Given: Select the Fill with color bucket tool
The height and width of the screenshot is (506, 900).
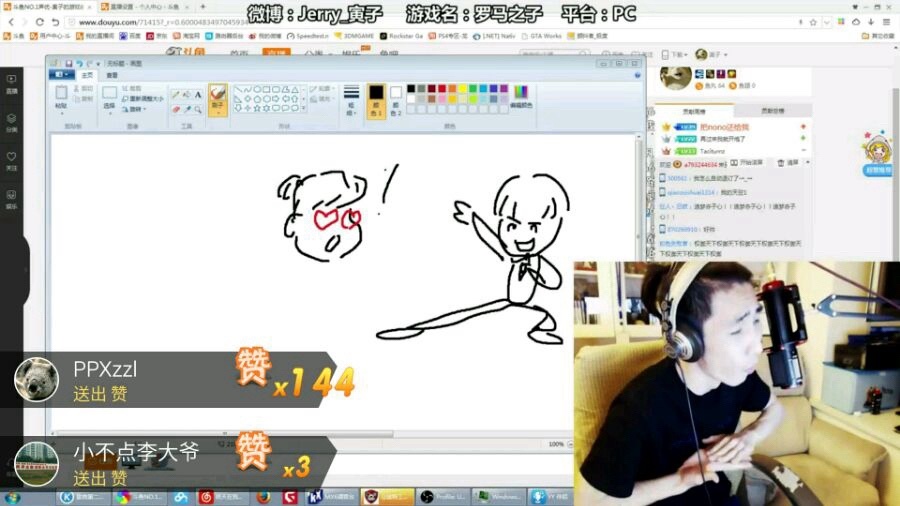Looking at the screenshot, I should [x=187, y=95].
